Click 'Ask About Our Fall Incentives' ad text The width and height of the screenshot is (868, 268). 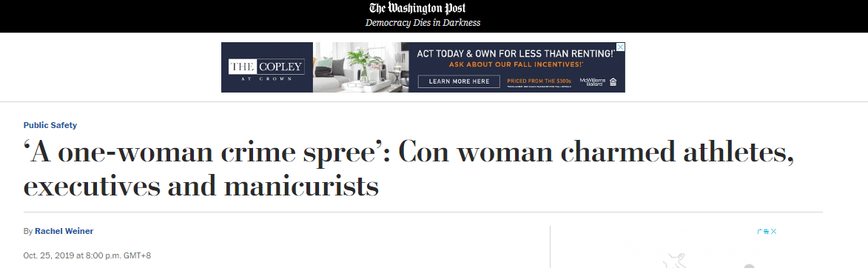(x=516, y=65)
